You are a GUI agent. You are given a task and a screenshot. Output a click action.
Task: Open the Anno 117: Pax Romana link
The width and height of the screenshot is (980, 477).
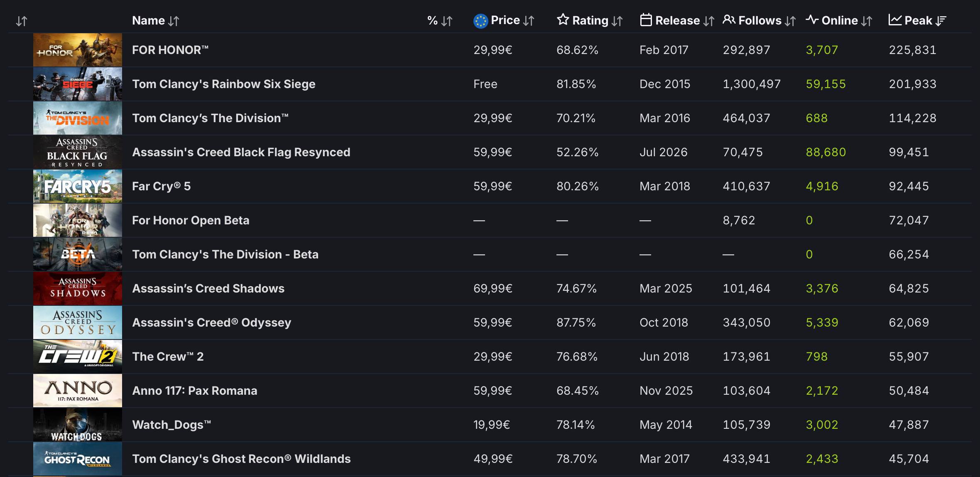tap(195, 391)
